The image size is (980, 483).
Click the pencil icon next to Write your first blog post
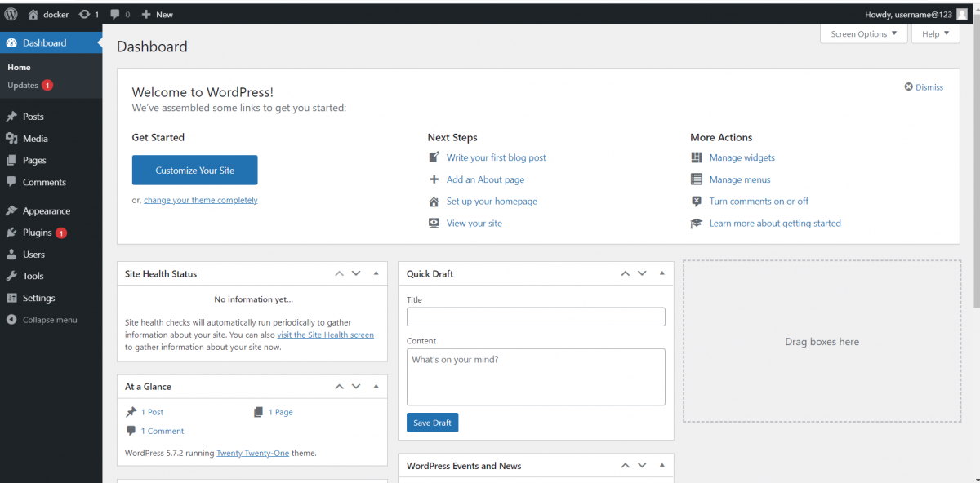coord(434,157)
